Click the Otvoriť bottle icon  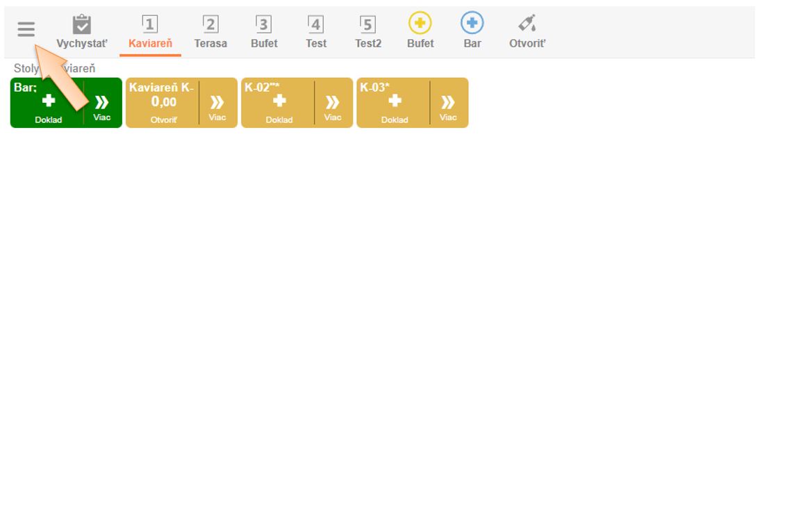[x=527, y=24]
